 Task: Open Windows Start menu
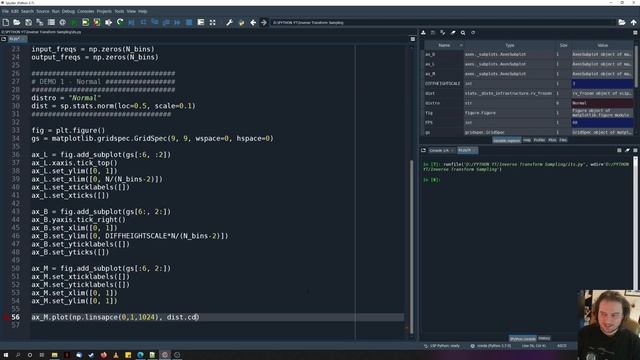point(6,355)
